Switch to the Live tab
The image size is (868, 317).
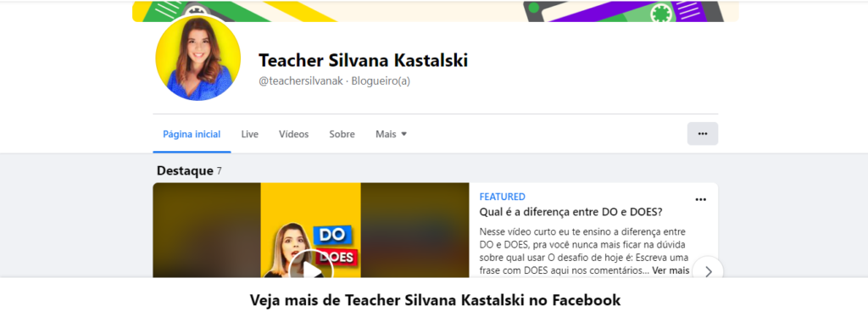pyautogui.click(x=250, y=134)
